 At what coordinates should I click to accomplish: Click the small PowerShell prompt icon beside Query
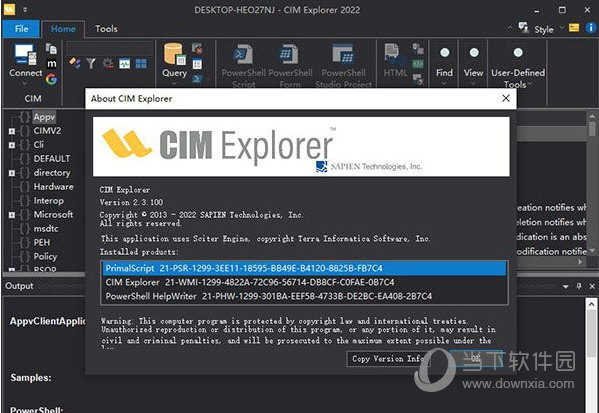pos(197,79)
